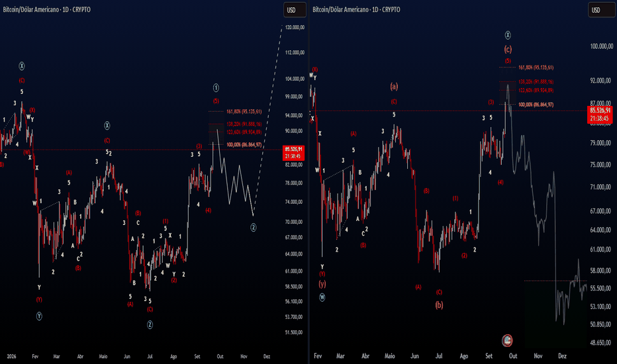Select circled X marker near Maio on left chart

[x=107, y=126]
